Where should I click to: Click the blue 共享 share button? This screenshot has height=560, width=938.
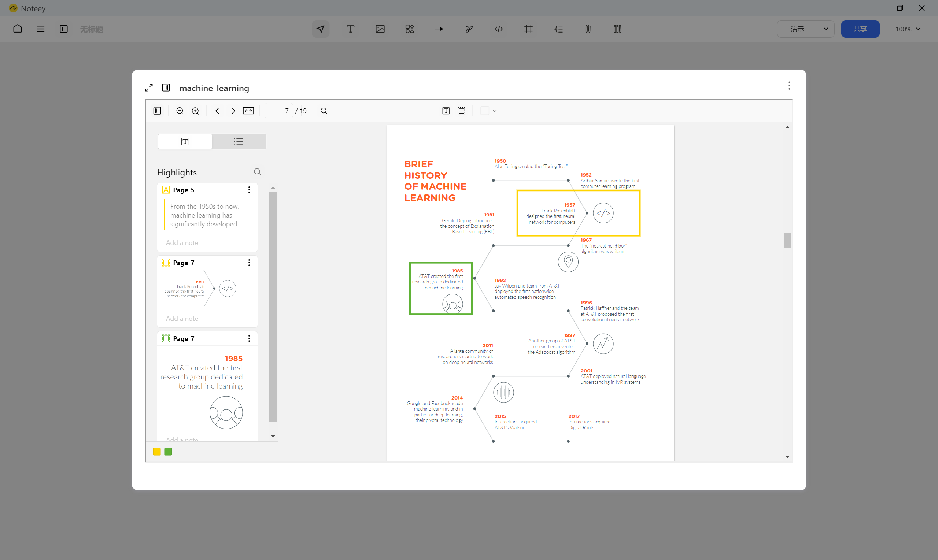860,29
